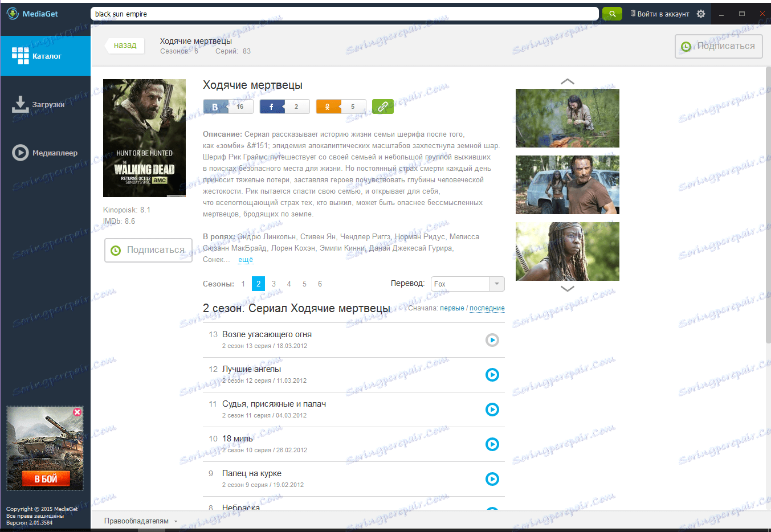Screen dimensions: 771x532
Task: Click the top-right Подписаться button
Action: tap(719, 46)
